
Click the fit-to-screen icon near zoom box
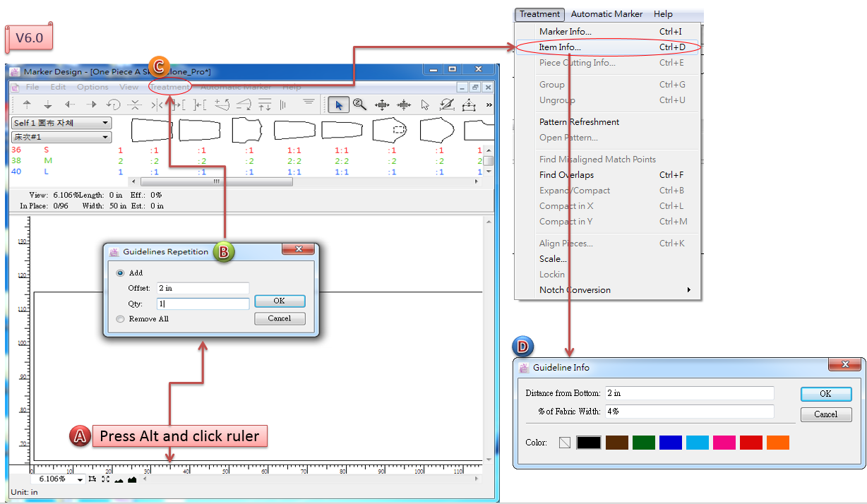pos(105,479)
